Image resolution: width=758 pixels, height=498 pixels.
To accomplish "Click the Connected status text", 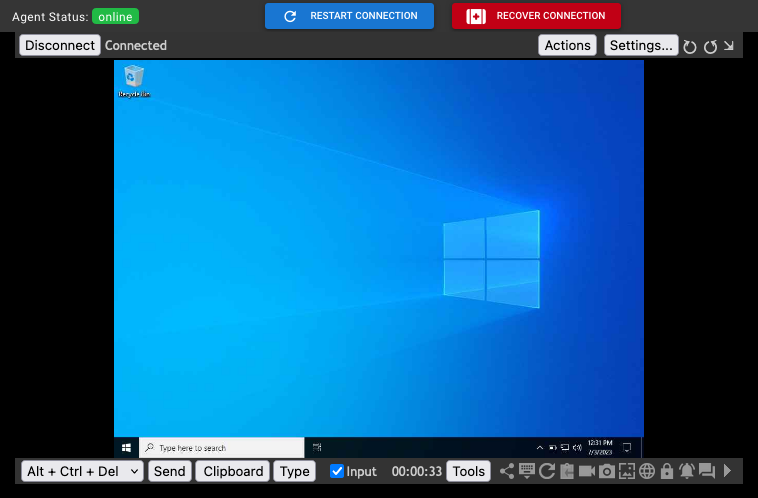I will click(x=136, y=45).
